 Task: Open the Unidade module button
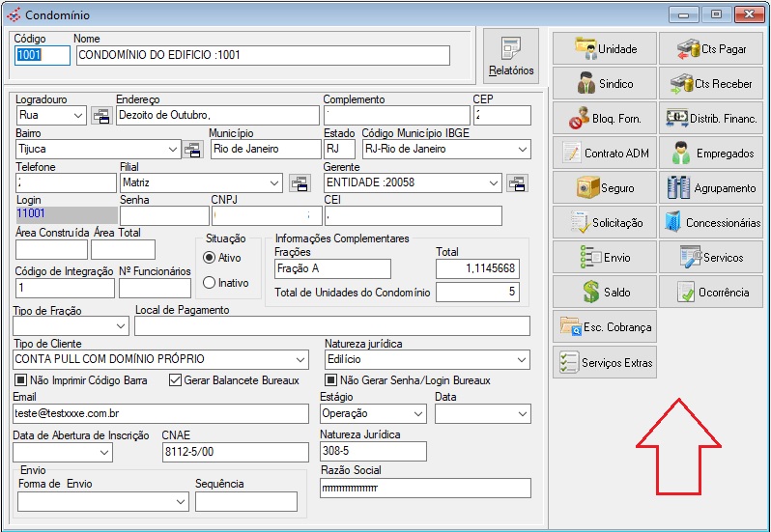point(604,49)
